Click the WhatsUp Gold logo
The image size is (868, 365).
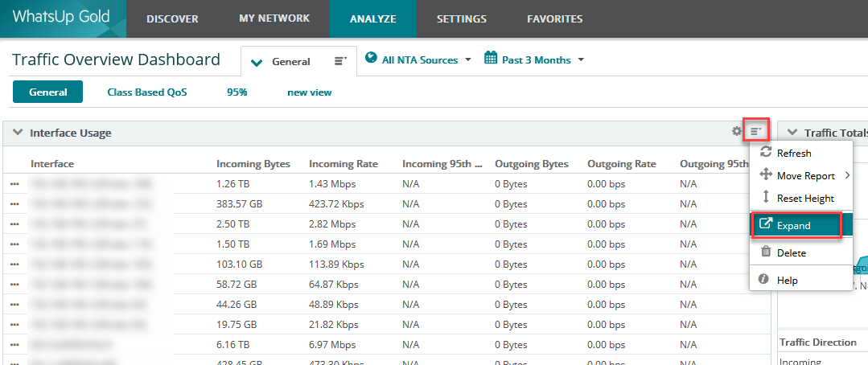tap(61, 17)
